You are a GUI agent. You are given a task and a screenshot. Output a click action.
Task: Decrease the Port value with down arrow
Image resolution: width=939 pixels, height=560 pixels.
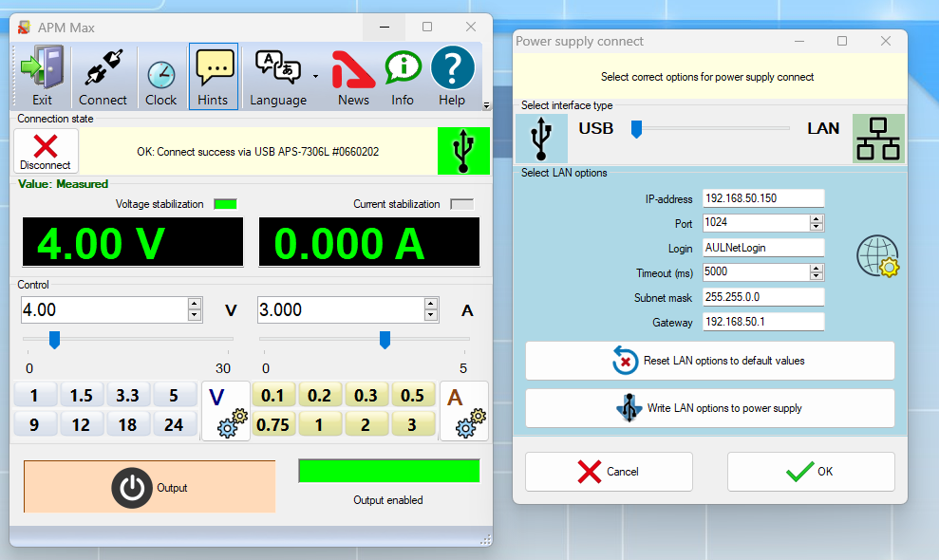pyautogui.click(x=817, y=227)
